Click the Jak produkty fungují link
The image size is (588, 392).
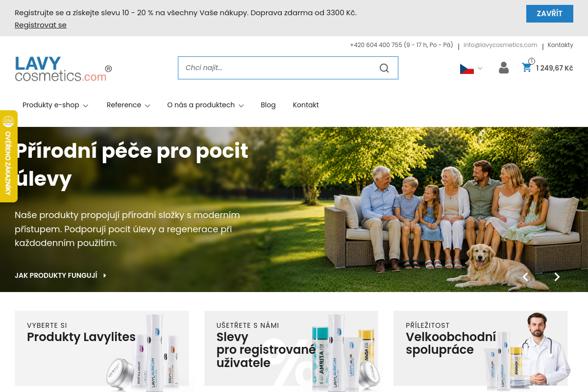pyautogui.click(x=61, y=275)
